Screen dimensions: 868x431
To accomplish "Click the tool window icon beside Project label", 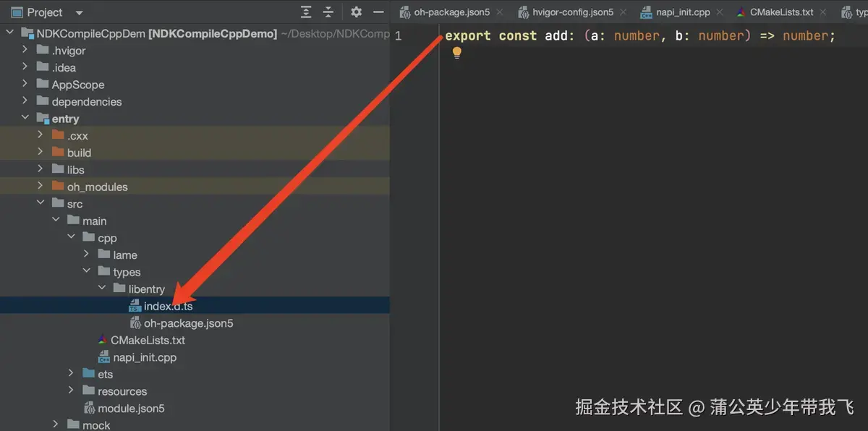I will coord(16,12).
